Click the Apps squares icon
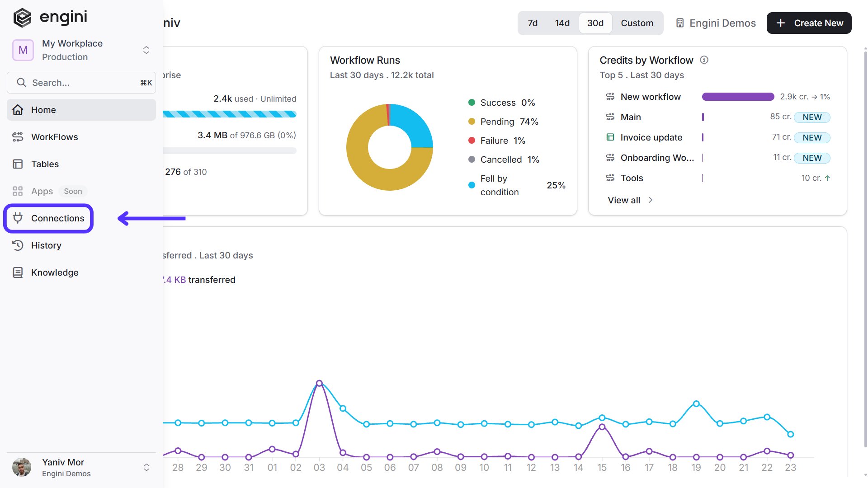Screen dimensions: 868x488 coord(18,191)
